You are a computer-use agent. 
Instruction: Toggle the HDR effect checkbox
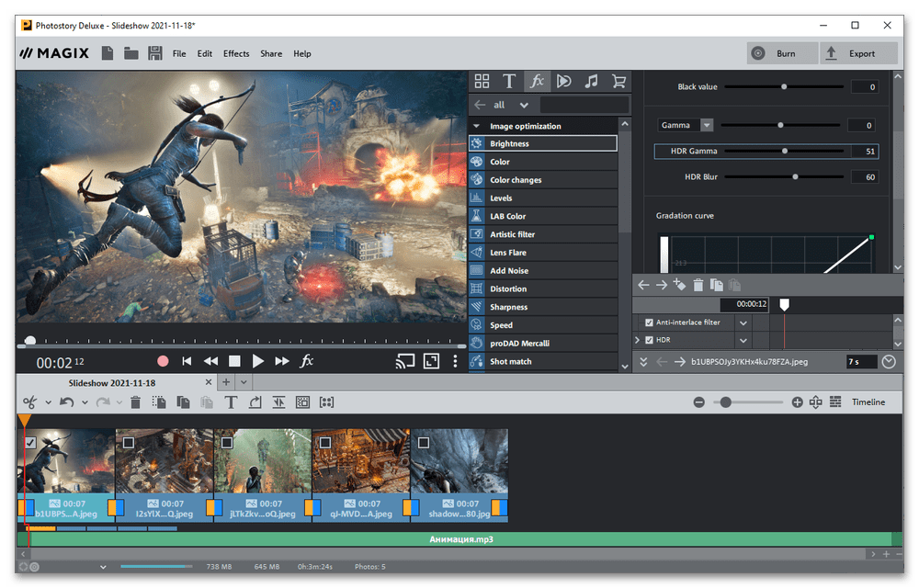650,340
